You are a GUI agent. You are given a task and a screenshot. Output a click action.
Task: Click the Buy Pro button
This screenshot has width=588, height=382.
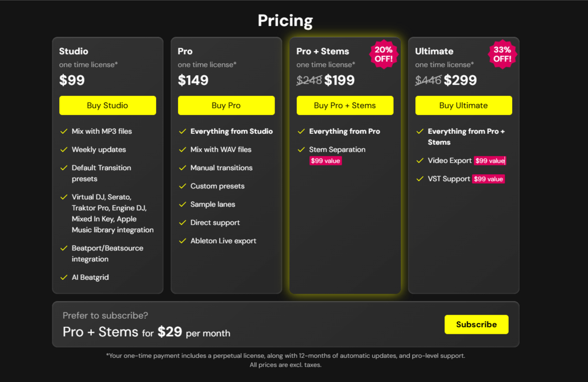[x=226, y=106]
